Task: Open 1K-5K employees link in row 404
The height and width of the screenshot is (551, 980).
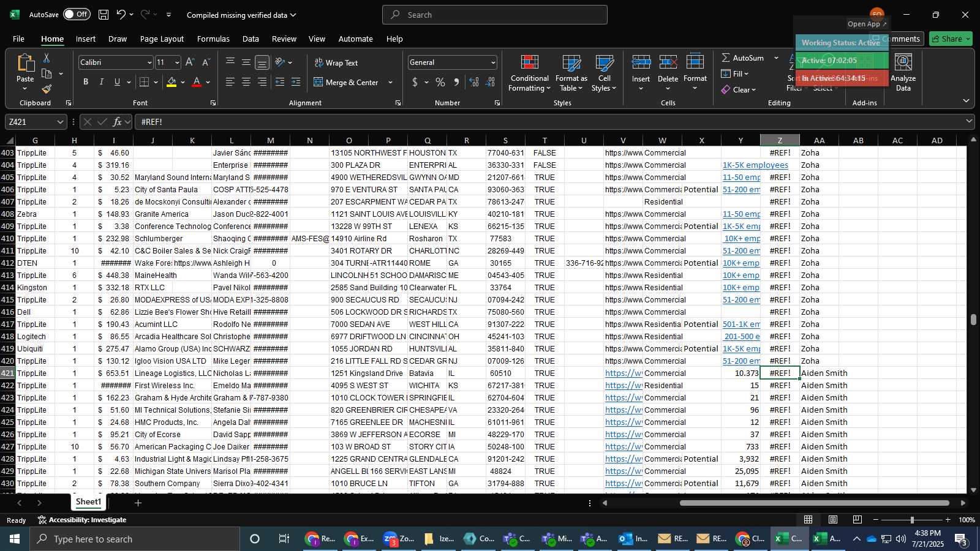Action: pos(755,165)
